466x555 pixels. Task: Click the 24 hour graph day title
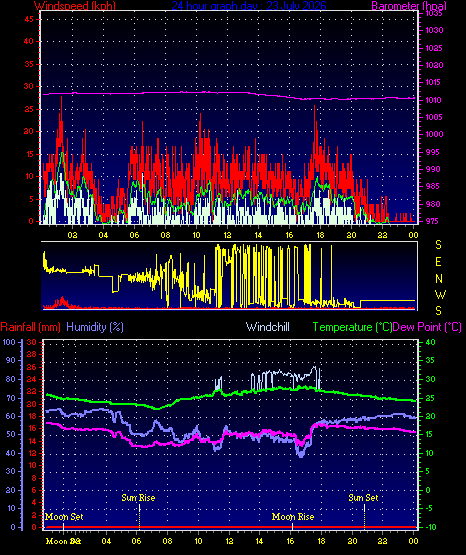[x=249, y=5]
